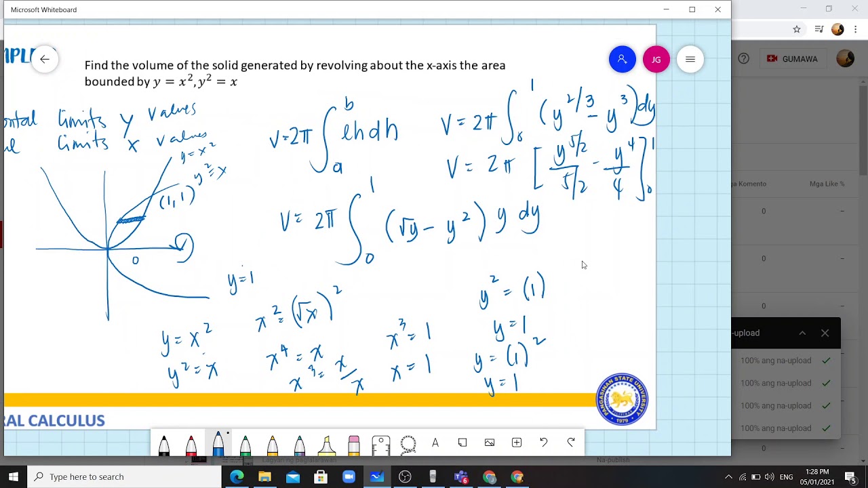Switch the ENG input language
This screenshot has height=488, width=868.
787,477
